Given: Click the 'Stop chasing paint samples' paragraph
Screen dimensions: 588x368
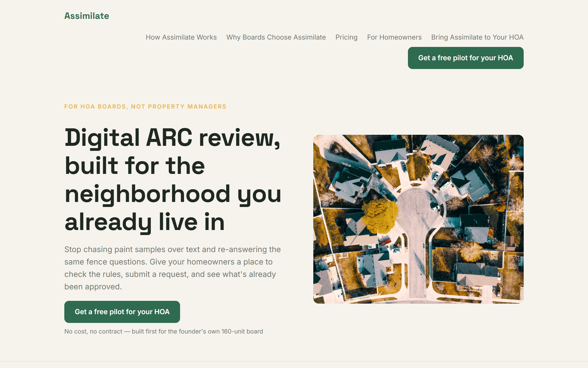Looking at the screenshot, I should (x=173, y=268).
